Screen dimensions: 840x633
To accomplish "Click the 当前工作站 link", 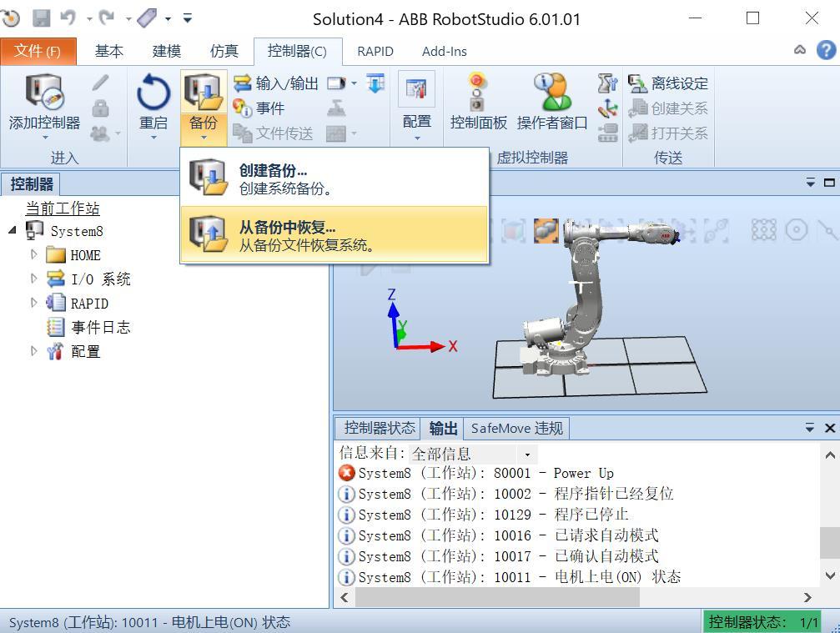I will click(x=63, y=208).
